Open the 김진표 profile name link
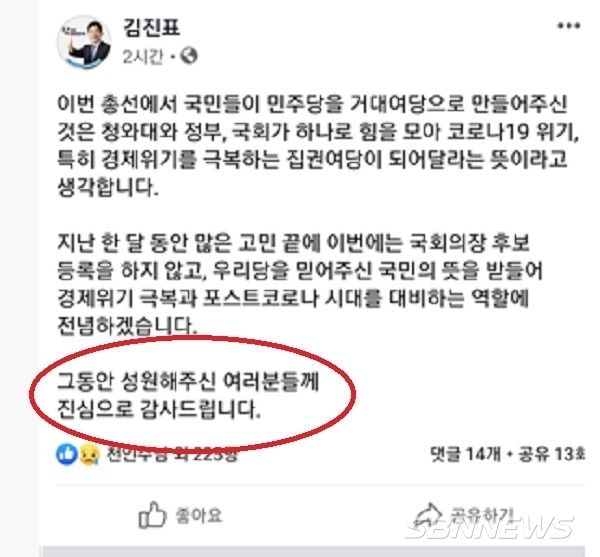Viewport: 600px width, 557px height. click(152, 27)
